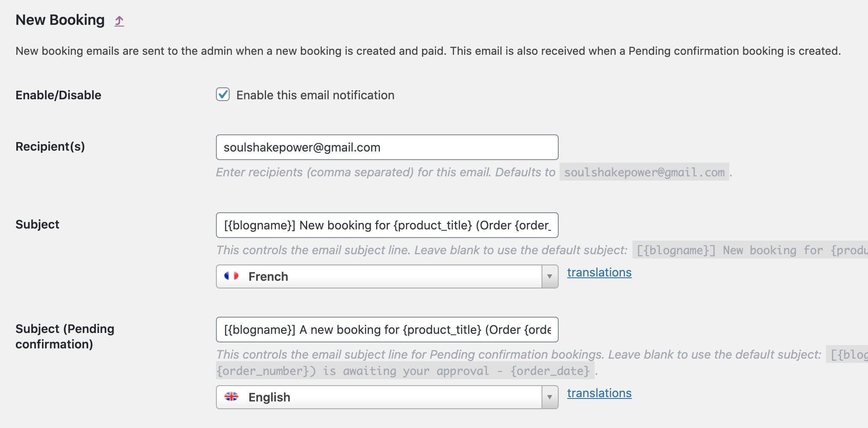Focus the Recipient(s) email field
Viewport: 868px width, 428px height.
(386, 147)
